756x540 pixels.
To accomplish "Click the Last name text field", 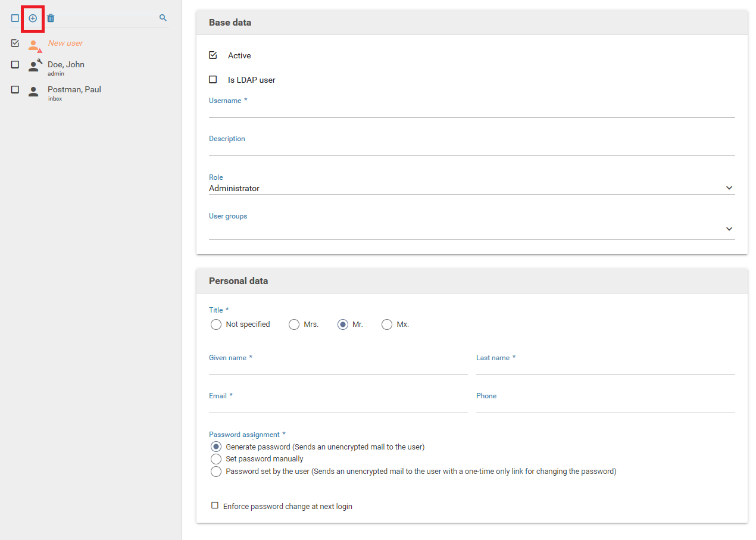I will point(605,368).
